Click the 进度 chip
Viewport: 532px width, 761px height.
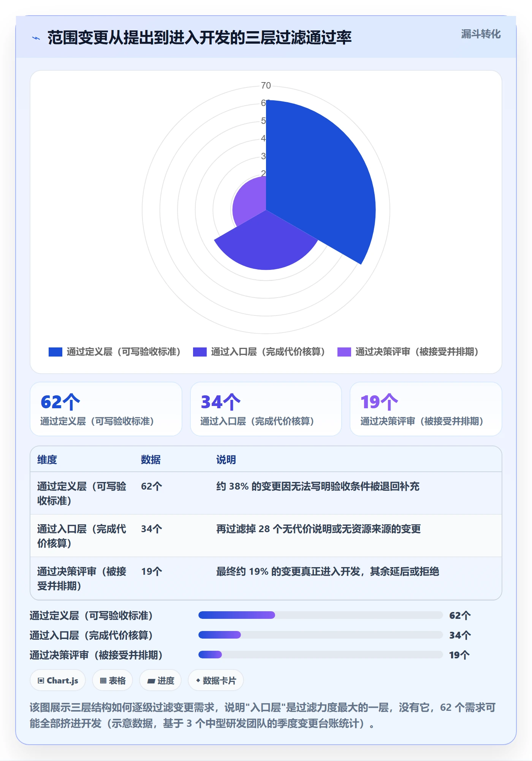pos(160,680)
